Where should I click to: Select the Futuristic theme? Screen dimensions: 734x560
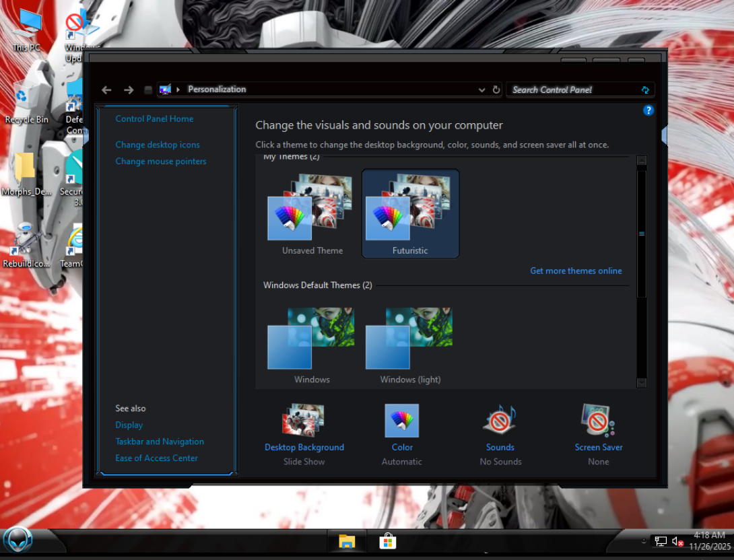410,213
